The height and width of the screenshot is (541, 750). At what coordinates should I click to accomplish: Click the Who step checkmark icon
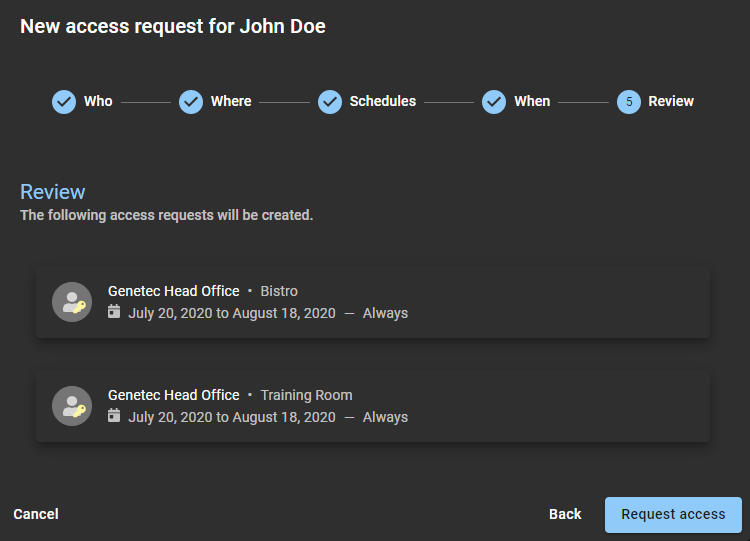64,101
